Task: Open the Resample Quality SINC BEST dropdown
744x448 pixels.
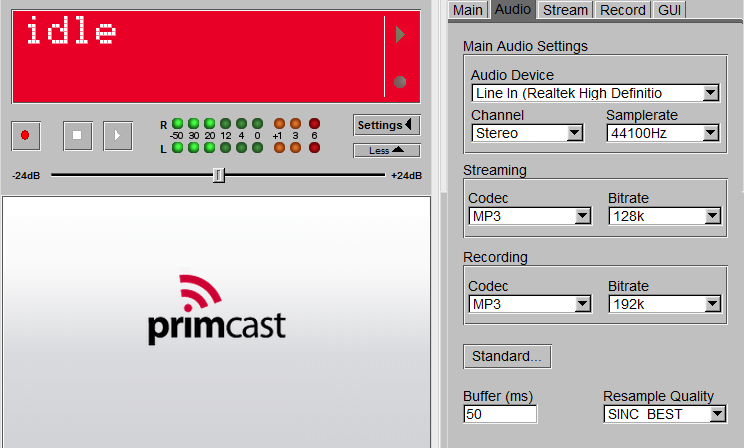Action: 665,414
